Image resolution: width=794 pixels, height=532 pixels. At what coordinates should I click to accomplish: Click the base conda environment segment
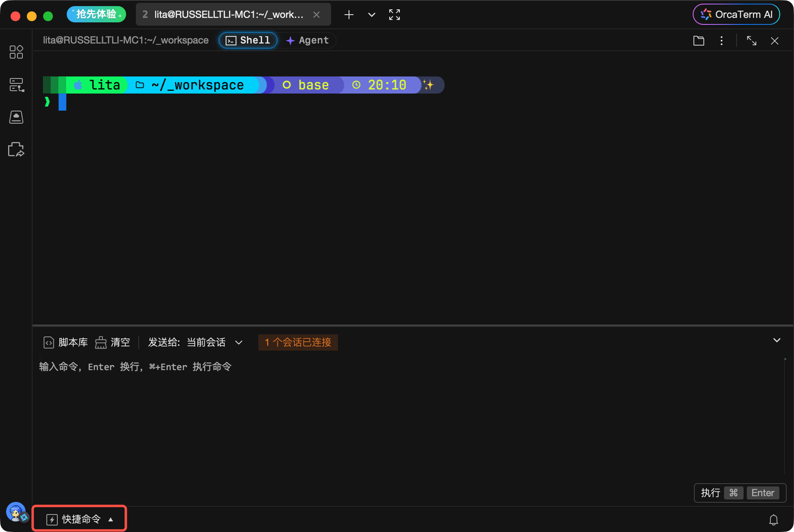click(306, 85)
